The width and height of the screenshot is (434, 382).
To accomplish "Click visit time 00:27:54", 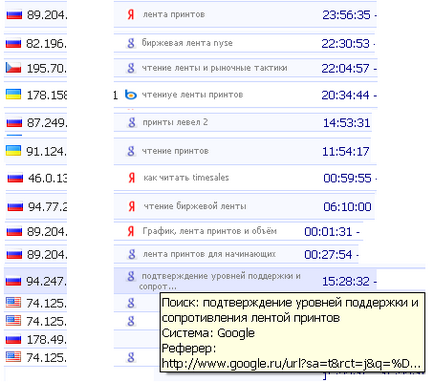I will (x=328, y=255).
